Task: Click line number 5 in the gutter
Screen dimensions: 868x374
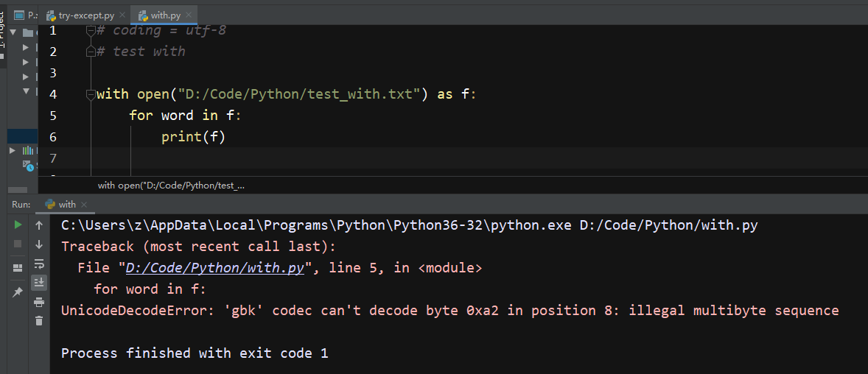Action: point(52,116)
